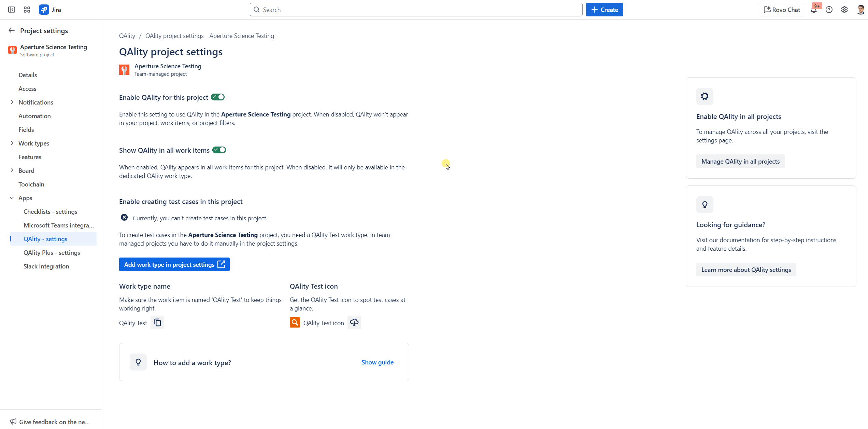868x429 pixels.
Task: Click the 'QAlity project settings' page heading
Action: (171, 52)
